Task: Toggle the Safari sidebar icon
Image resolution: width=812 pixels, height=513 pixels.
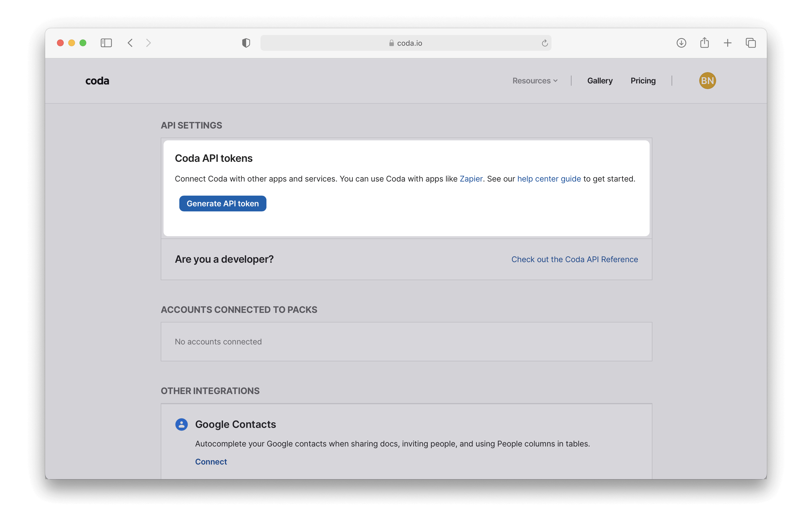Action: tap(106, 43)
